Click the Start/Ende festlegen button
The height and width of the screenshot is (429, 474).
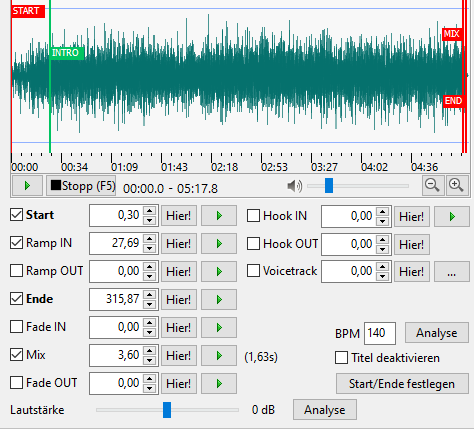click(402, 384)
